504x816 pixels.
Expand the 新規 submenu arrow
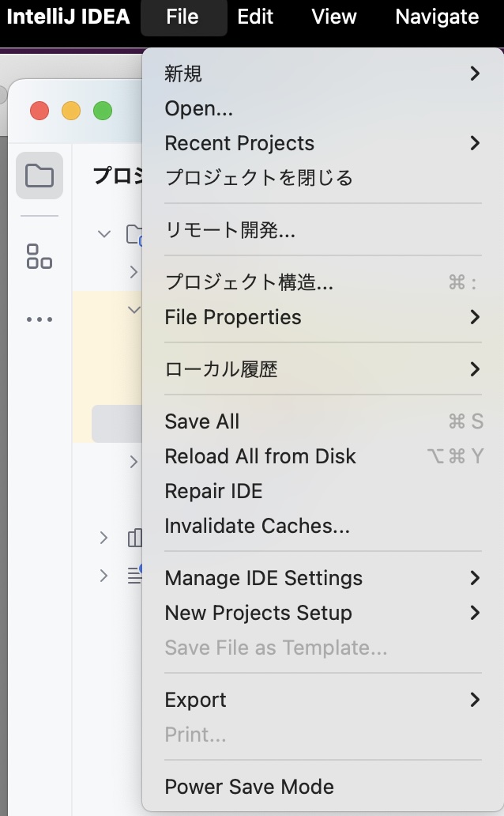pos(474,74)
